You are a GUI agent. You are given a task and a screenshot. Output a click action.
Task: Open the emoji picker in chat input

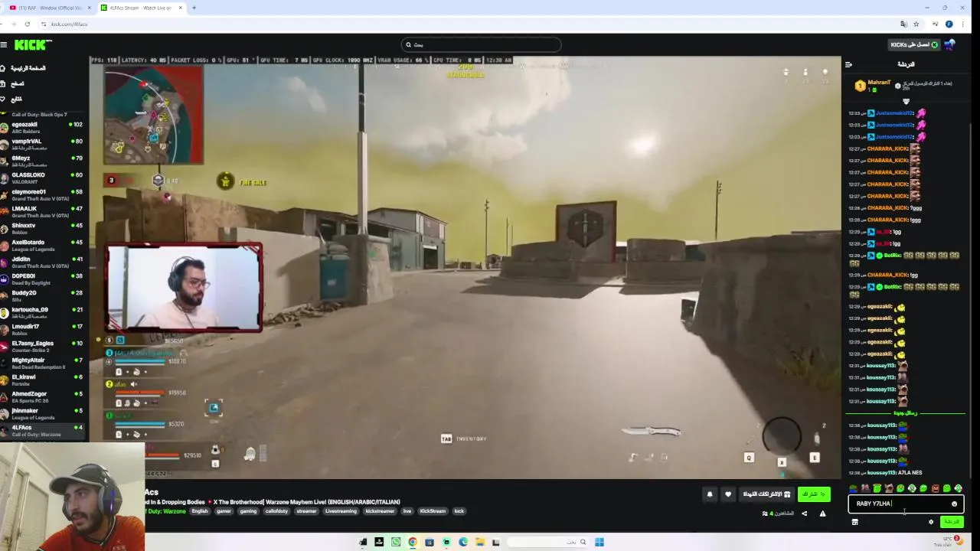tap(954, 504)
